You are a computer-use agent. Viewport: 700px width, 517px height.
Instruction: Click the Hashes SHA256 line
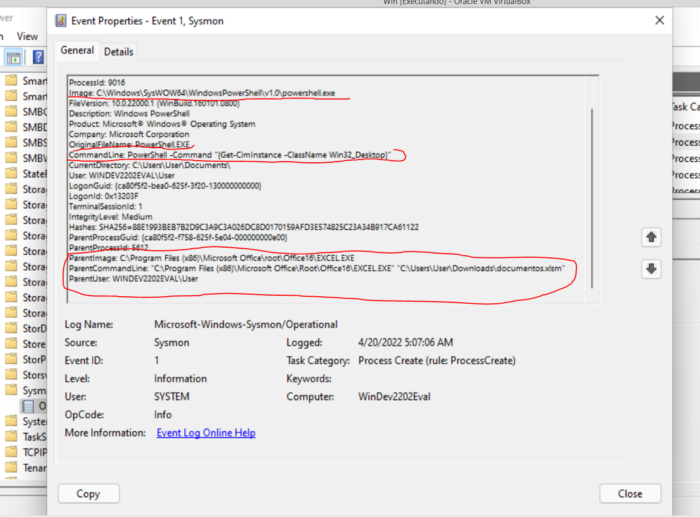244,227
